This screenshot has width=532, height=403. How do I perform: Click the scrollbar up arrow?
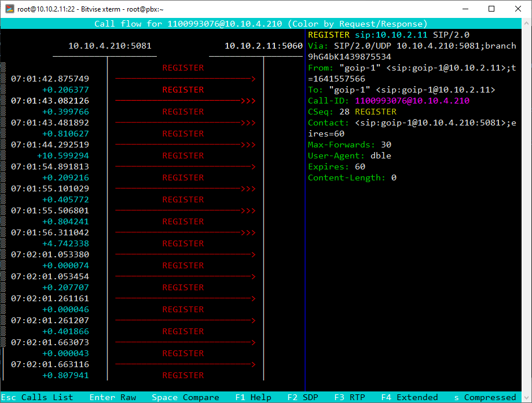[527, 23]
